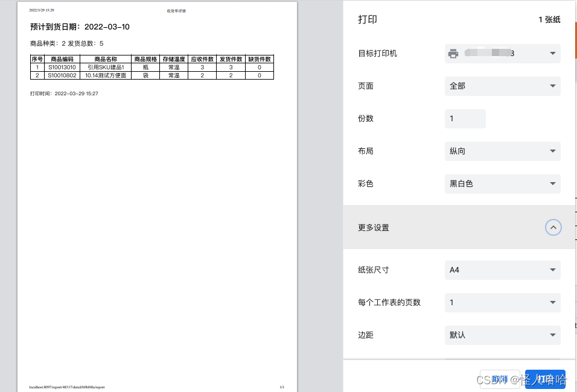This screenshot has height=392, width=577.
Task: Click the 序号 column header
Action: tap(37, 59)
